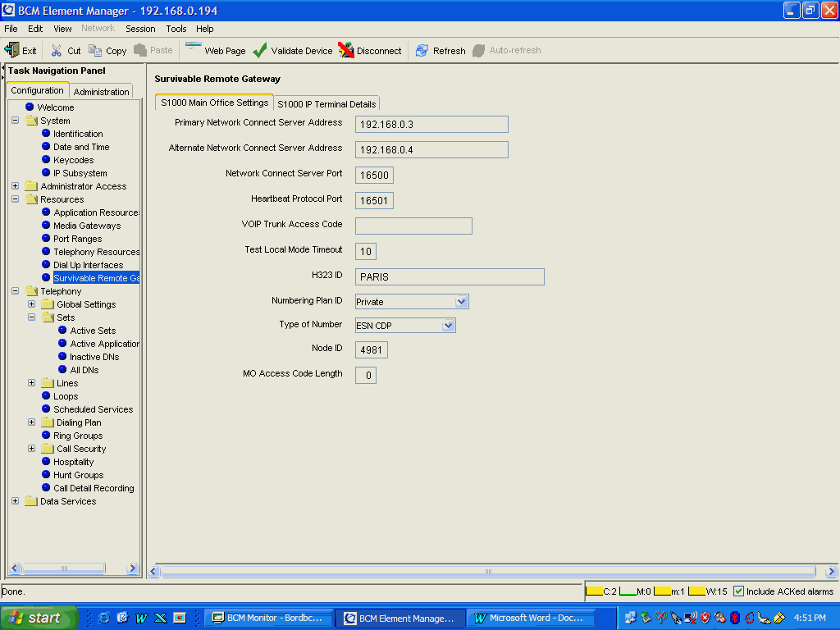Click the Resources folder icon
Viewport: 840px width, 630px height.
click(31, 199)
